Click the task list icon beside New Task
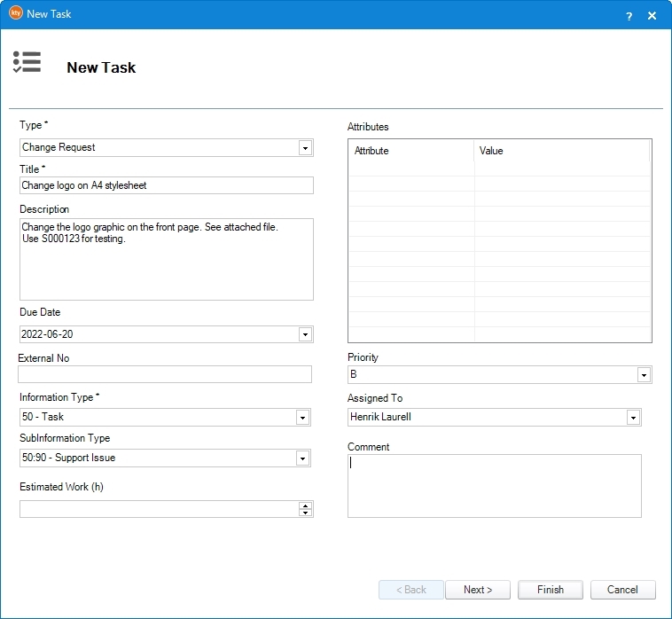 click(x=27, y=62)
